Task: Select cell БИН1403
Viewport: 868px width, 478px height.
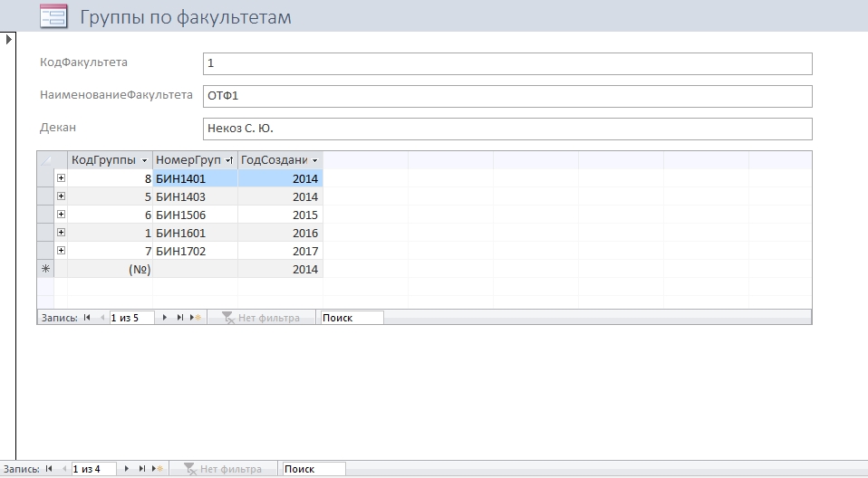Action: pyautogui.click(x=195, y=196)
